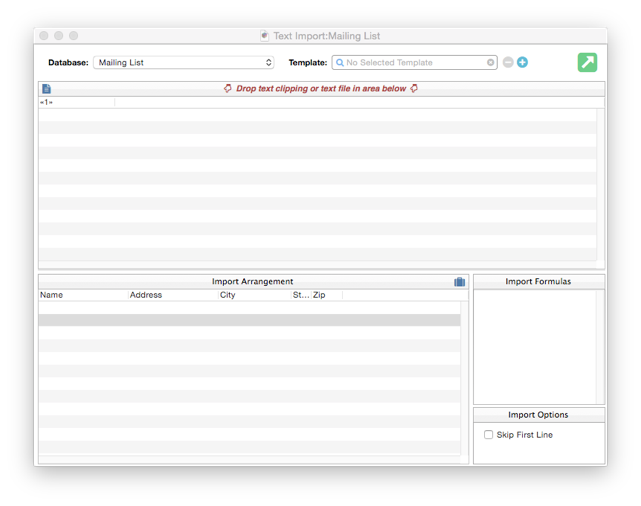Click the green import arrow button
Viewport: 641px width, 506px height.
pyautogui.click(x=587, y=62)
